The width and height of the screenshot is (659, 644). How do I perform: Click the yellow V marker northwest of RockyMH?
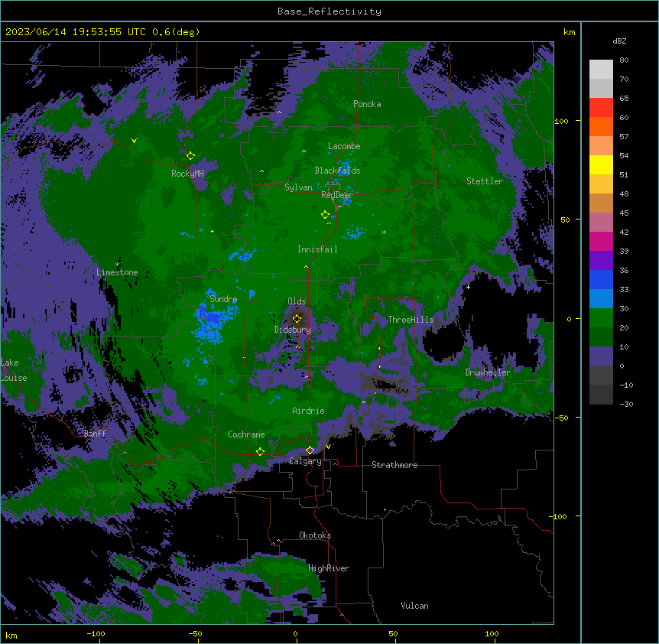point(134,141)
